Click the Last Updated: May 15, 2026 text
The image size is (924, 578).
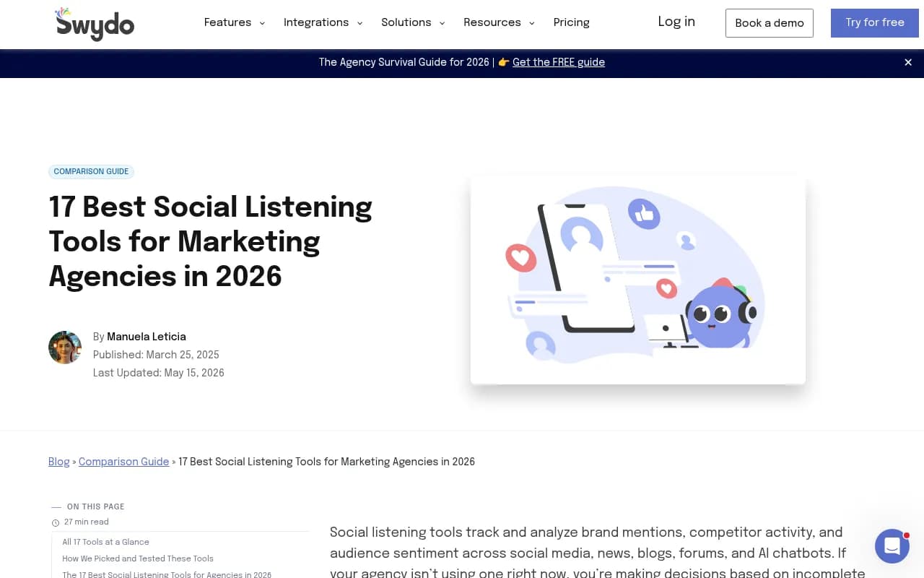coord(159,373)
